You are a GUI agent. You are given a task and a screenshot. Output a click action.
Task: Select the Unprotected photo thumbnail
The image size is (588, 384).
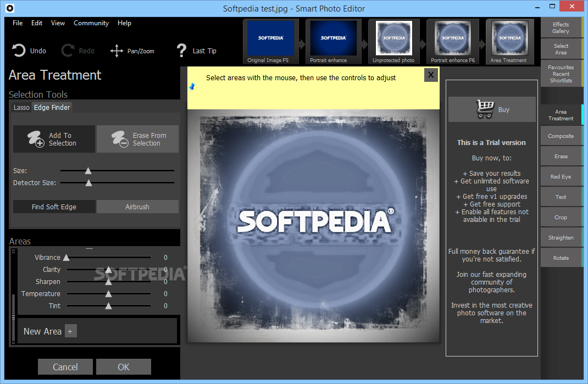pyautogui.click(x=394, y=42)
